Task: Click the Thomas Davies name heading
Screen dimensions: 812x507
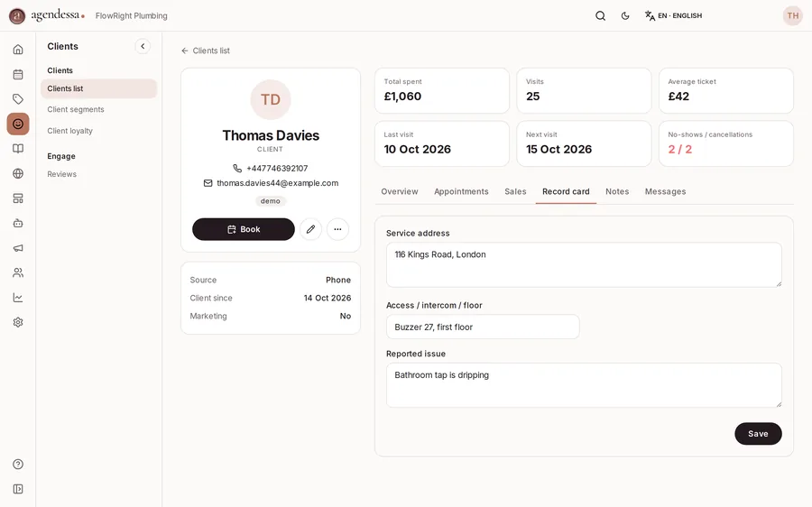Action: click(271, 135)
